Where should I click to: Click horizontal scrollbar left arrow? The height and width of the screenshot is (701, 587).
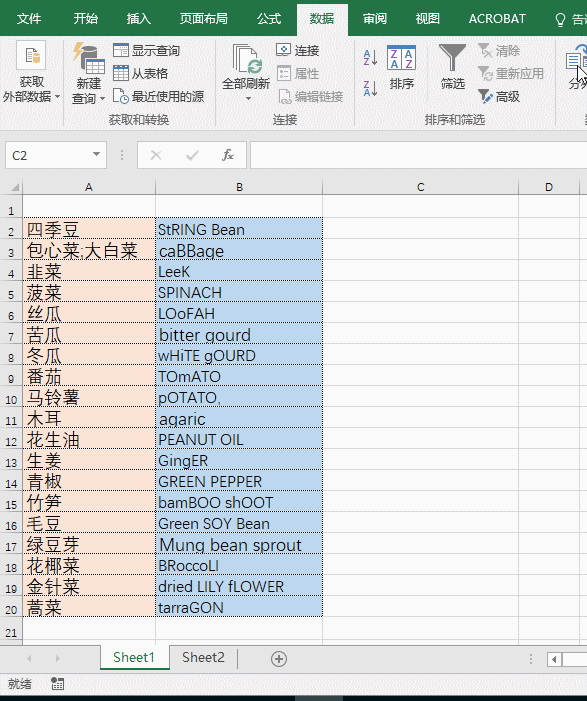[x=554, y=659]
